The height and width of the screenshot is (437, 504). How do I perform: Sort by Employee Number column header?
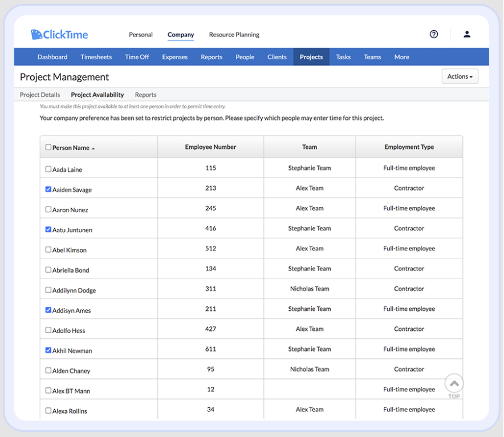click(210, 147)
